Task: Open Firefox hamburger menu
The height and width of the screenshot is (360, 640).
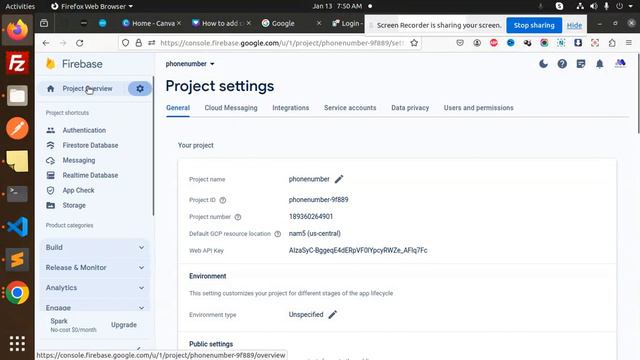Action: (629, 43)
